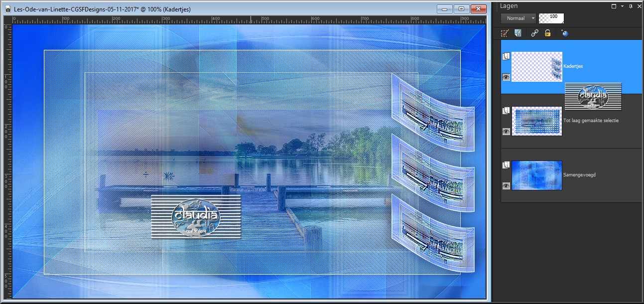
Task: Select the Samengevoegd layer thumbnail
Action: point(537,175)
